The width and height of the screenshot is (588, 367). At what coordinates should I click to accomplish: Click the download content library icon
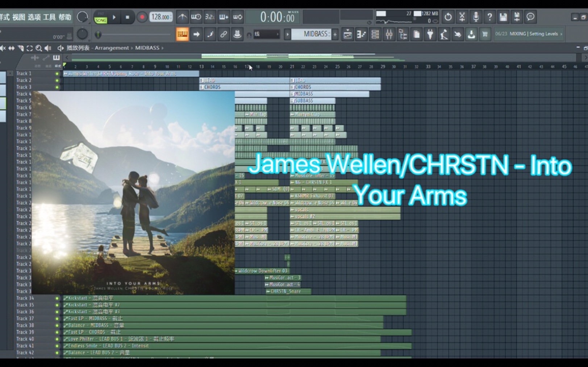(x=471, y=34)
